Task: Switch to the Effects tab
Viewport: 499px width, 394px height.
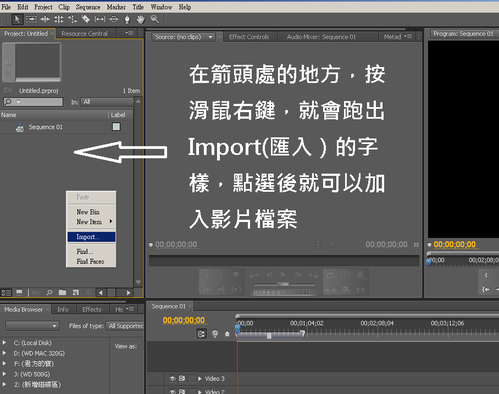Action: click(x=92, y=310)
